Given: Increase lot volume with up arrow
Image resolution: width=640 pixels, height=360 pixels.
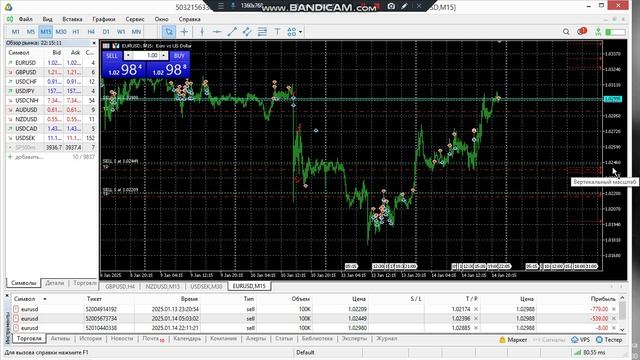Looking at the screenshot, I should (163, 55).
